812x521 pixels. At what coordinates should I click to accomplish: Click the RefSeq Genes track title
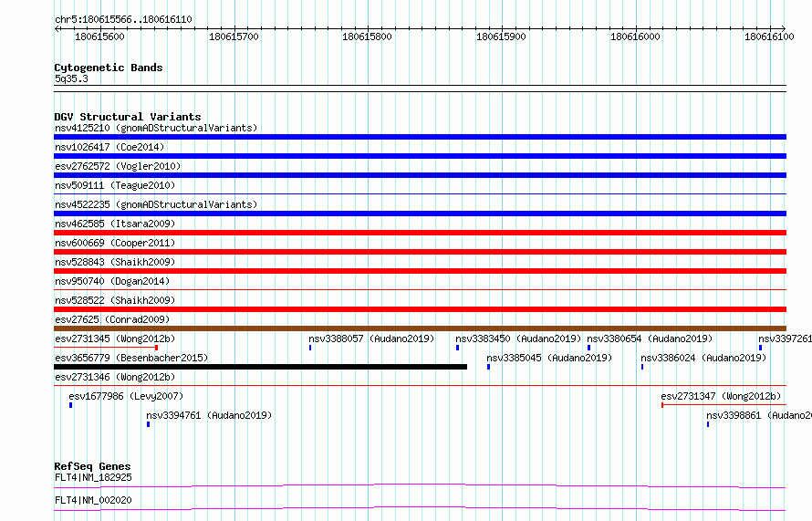pyautogui.click(x=92, y=466)
